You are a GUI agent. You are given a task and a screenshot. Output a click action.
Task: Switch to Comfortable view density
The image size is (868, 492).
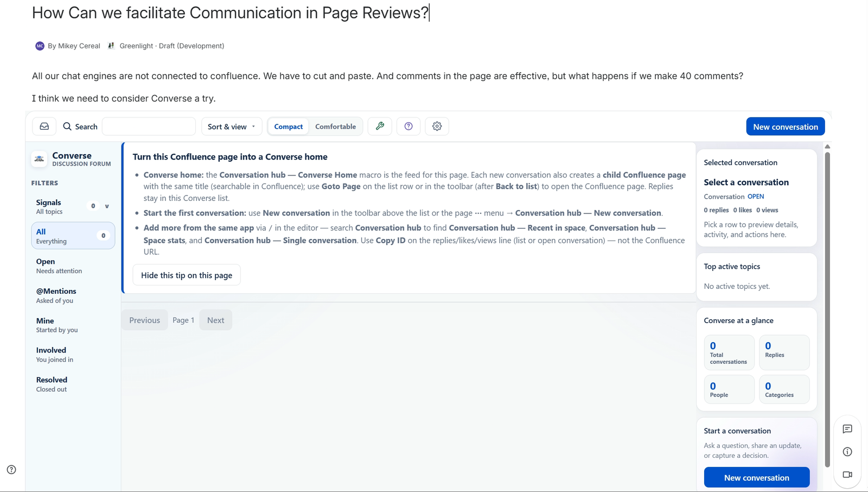[336, 127]
